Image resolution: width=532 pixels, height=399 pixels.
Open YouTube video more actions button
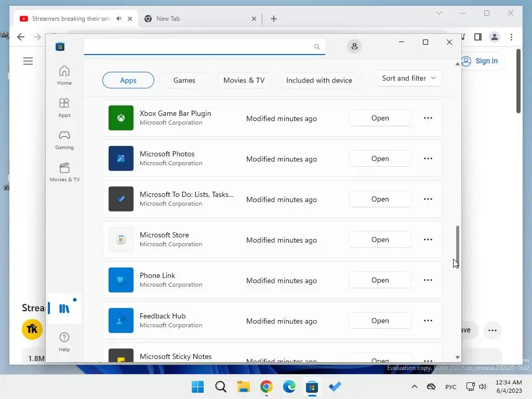(493, 330)
